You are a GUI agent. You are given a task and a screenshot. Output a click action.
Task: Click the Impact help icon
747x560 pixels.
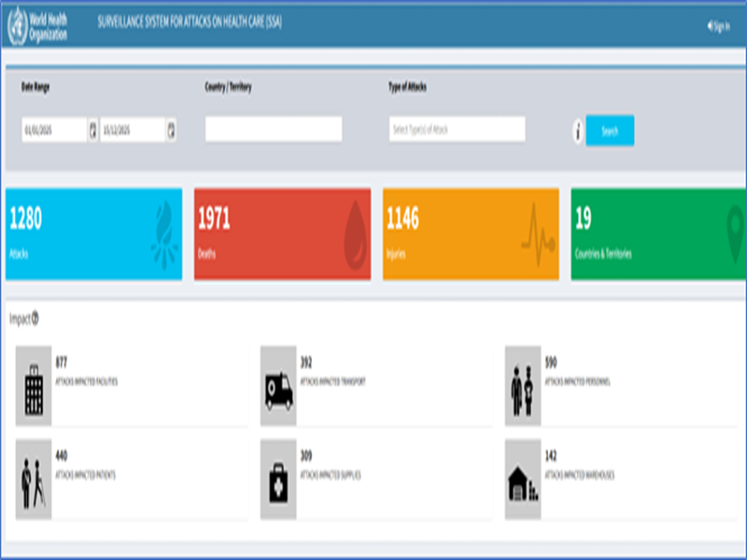[35, 318]
